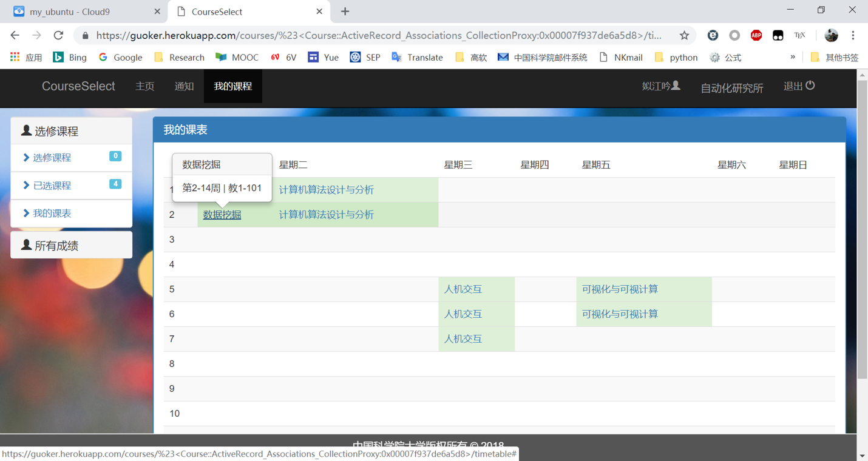
Task: Open a new browser tab
Action: pos(345,12)
